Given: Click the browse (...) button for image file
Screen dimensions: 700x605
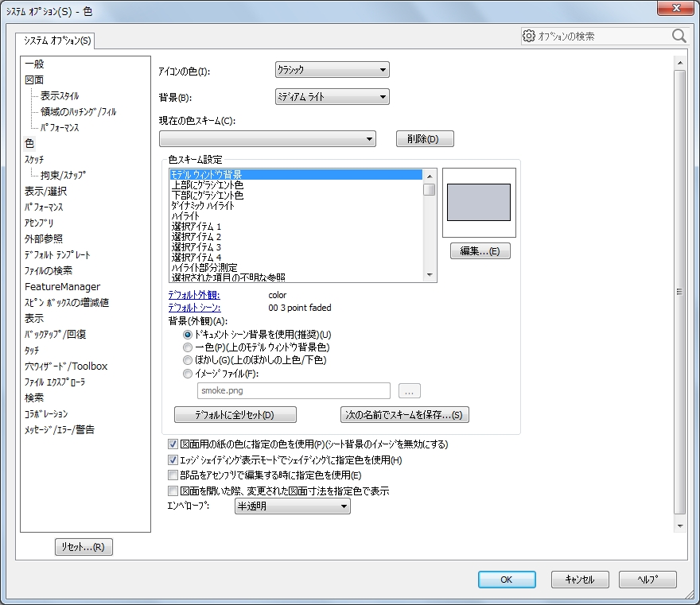Looking at the screenshot, I should 409,391.
